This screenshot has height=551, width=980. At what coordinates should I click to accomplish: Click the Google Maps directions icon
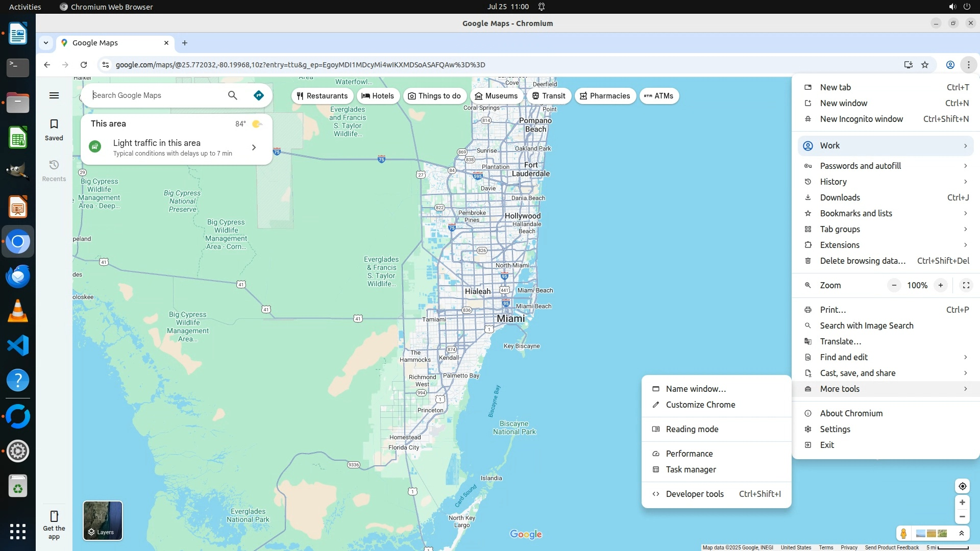[x=259, y=95]
